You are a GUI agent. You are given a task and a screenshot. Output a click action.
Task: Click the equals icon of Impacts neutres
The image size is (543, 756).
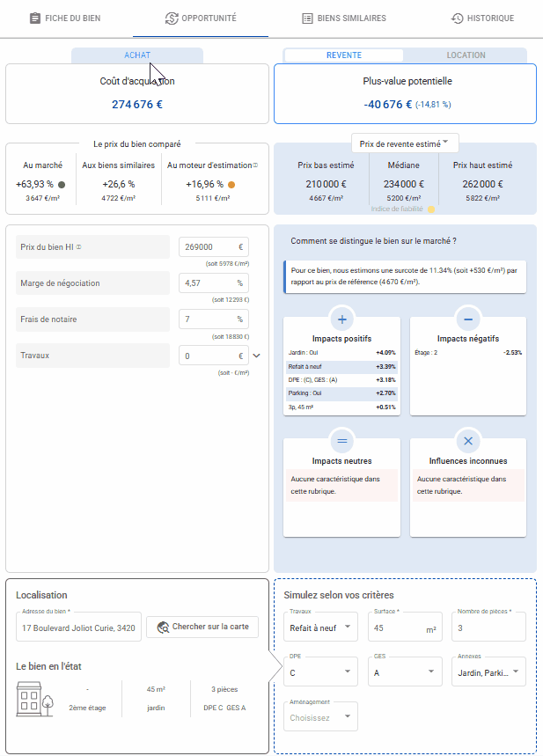342,441
